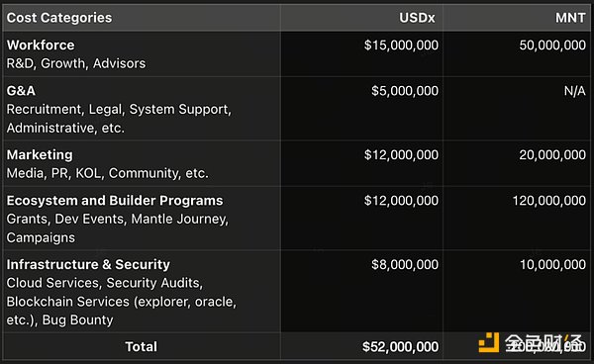
Task: Click the Total row label
Action: tap(141, 346)
